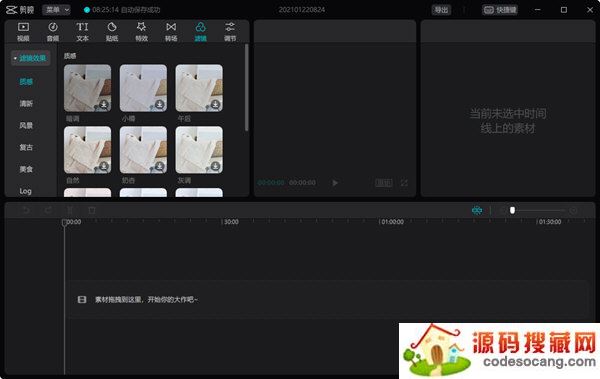Click the 01:00:00 mark on the ruler

392,222
